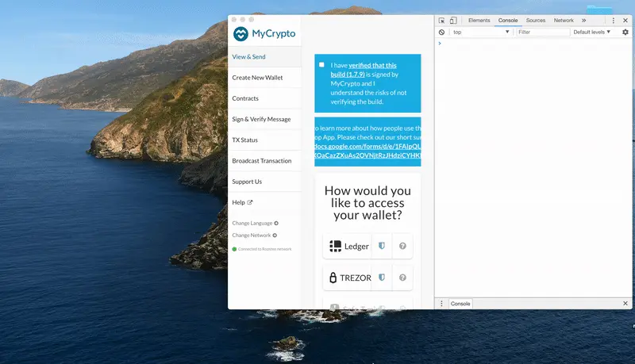Choose the Ledger wallet button
Image resolution: width=635 pixels, height=364 pixels.
[x=347, y=246]
